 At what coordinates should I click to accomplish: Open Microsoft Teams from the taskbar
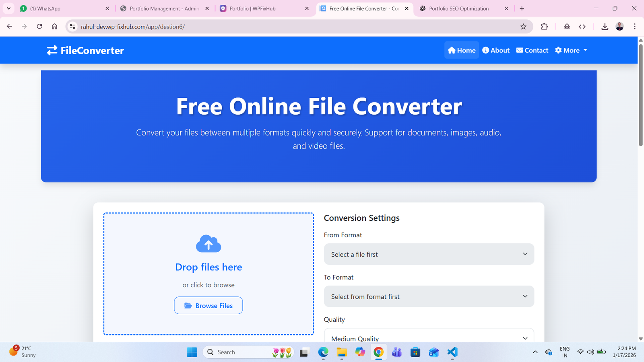(x=396, y=352)
